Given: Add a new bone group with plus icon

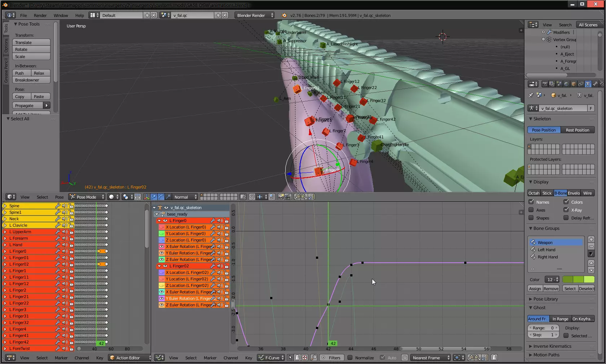Looking at the screenshot, I should click(x=591, y=239).
